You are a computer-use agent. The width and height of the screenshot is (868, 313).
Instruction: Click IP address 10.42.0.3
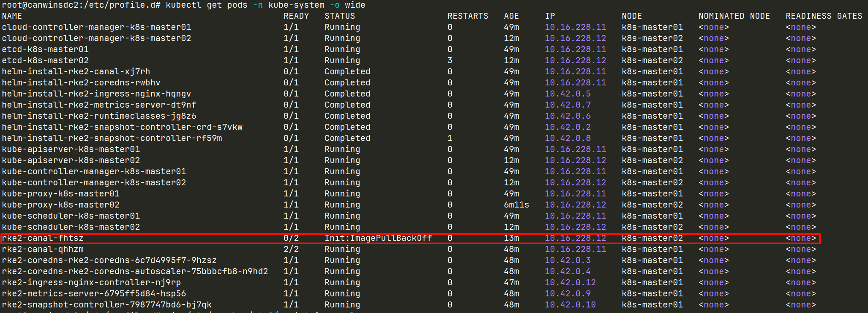tap(567, 260)
